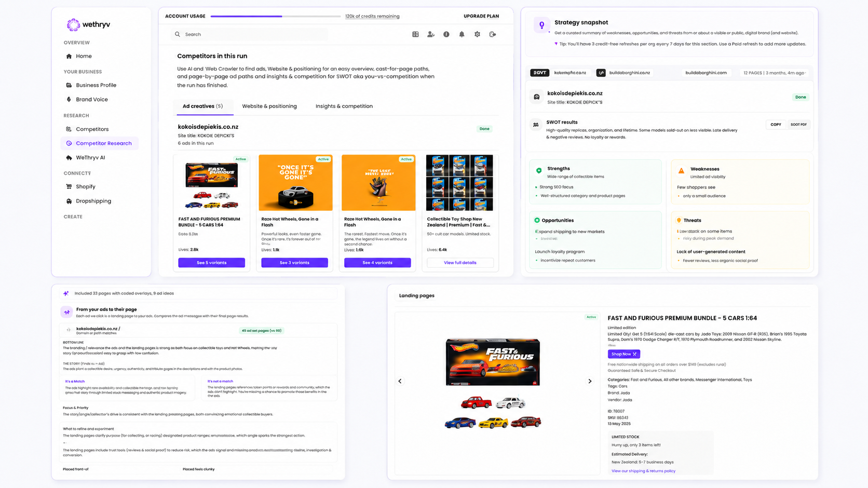Click the View full details button
868x488 pixels.
pyautogui.click(x=460, y=263)
